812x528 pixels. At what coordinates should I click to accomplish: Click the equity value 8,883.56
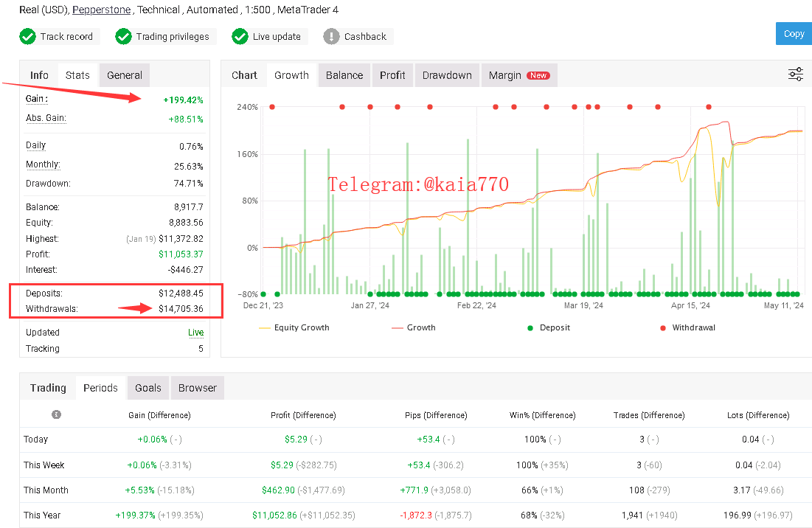click(x=186, y=223)
